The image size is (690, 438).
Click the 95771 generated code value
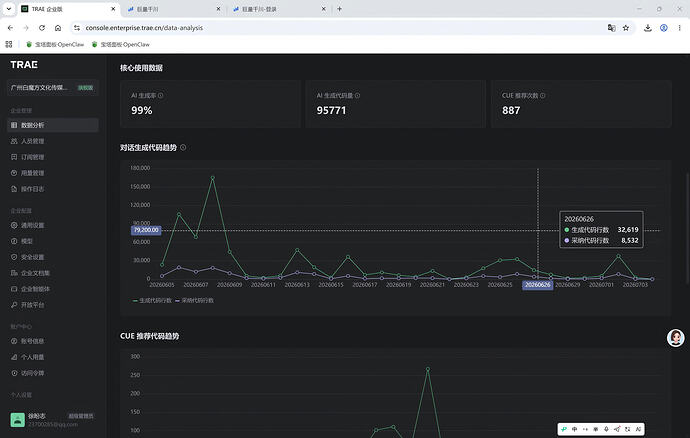pyautogui.click(x=331, y=110)
